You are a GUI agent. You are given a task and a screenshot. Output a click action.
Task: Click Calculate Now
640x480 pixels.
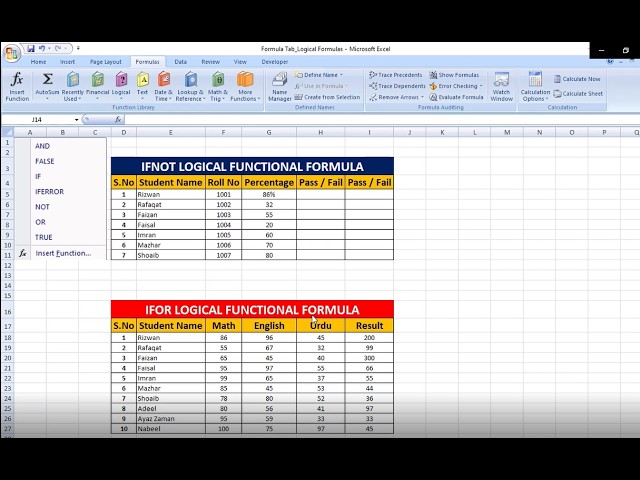point(577,79)
